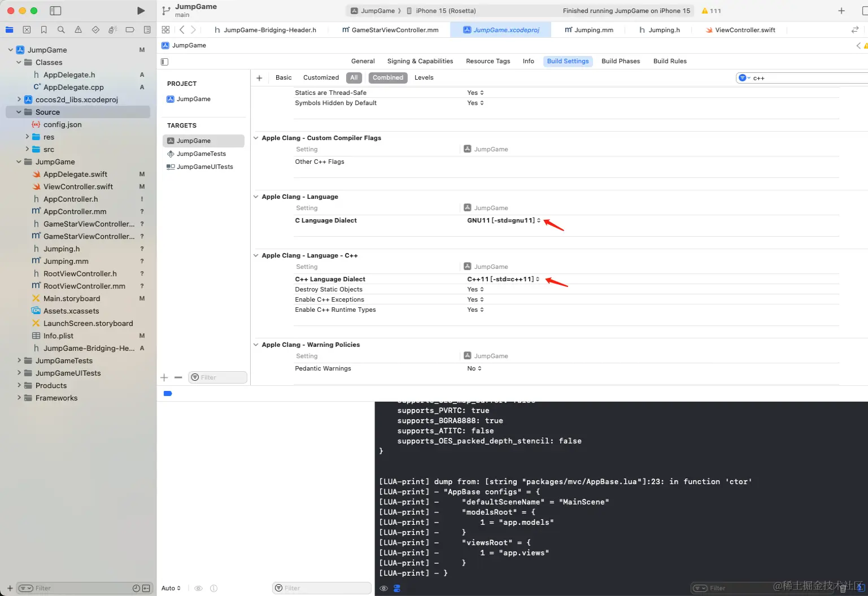Add a file using navigator plus button
868x596 pixels.
[10, 588]
